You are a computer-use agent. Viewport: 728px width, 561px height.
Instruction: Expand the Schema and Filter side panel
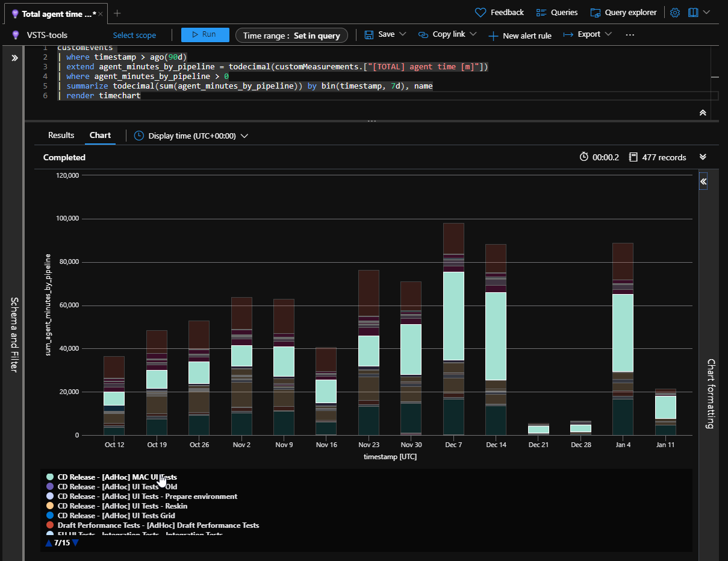[14, 58]
